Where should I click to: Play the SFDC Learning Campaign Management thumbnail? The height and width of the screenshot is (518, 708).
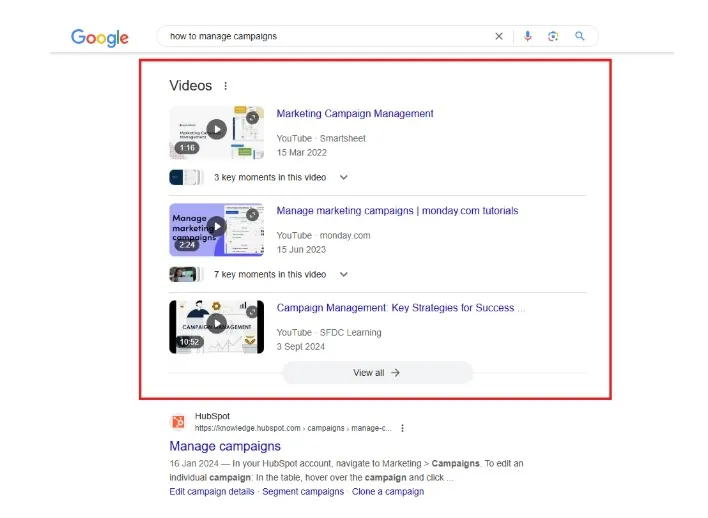pos(217,327)
